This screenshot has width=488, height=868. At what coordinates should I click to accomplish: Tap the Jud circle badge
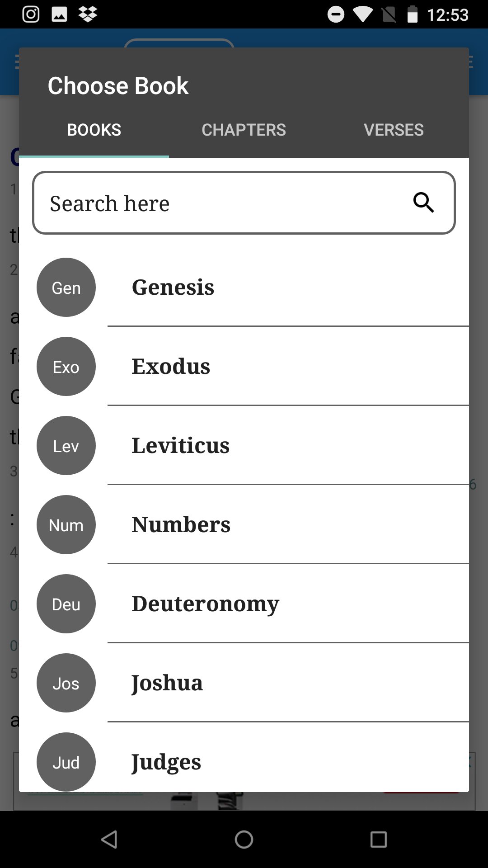click(x=66, y=762)
